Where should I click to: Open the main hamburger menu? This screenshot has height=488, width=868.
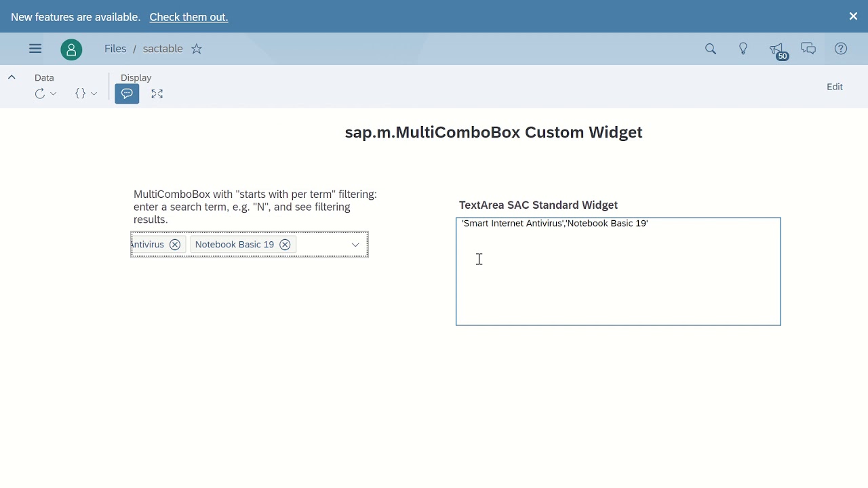(35, 49)
